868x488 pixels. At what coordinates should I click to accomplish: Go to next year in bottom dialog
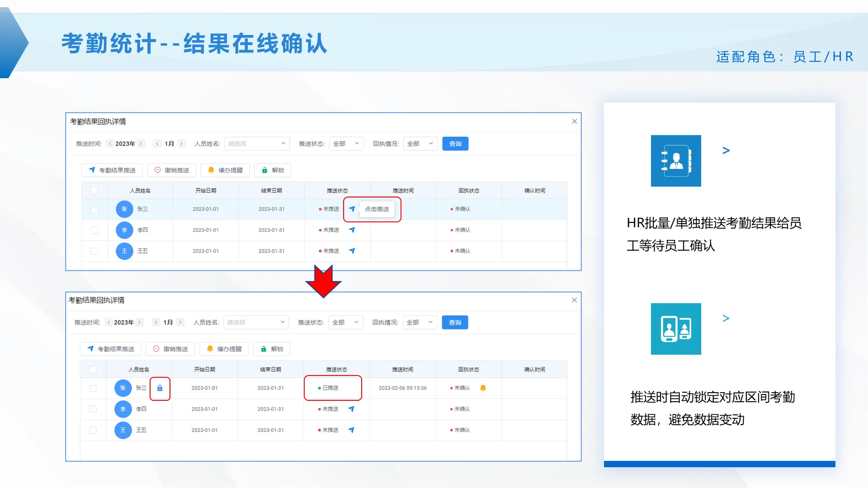(139, 322)
